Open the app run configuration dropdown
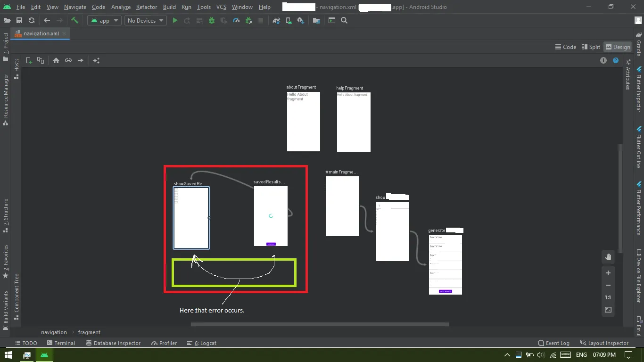The height and width of the screenshot is (362, 644). tap(105, 20)
